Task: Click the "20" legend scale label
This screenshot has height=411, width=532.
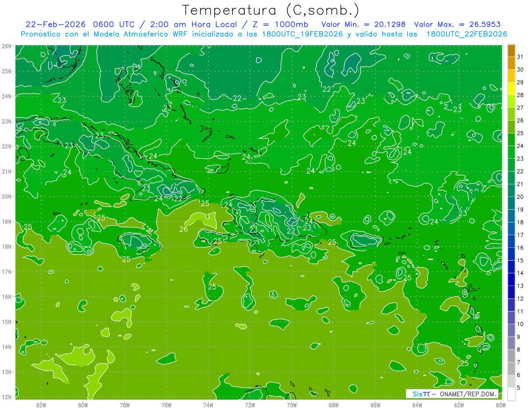Action: (x=520, y=197)
